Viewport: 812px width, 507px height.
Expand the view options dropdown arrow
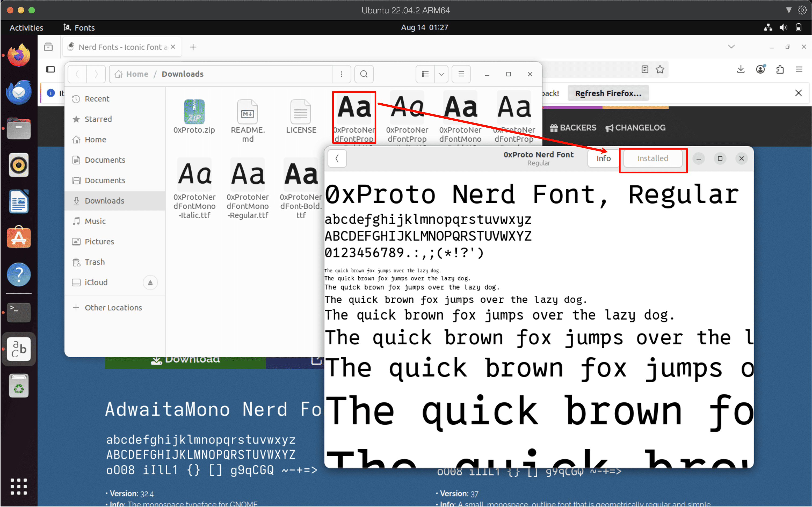click(x=441, y=74)
